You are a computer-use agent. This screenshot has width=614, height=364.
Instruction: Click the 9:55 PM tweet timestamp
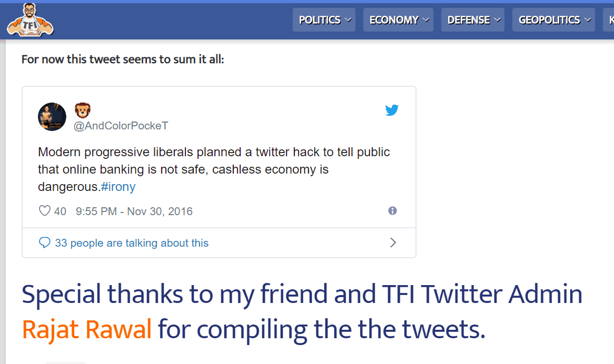[x=134, y=211]
